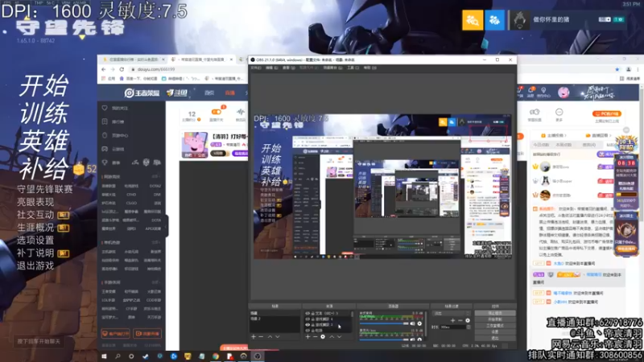
Task: Toggle the lock icon of source 游戏捕获 4
Action: click(312, 319)
